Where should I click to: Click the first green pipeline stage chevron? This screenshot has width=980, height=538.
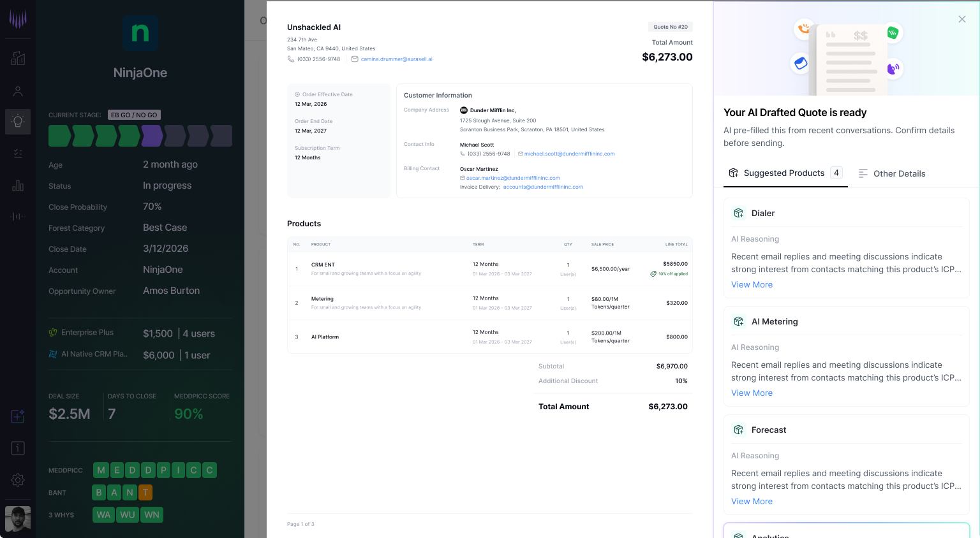[x=60, y=136]
